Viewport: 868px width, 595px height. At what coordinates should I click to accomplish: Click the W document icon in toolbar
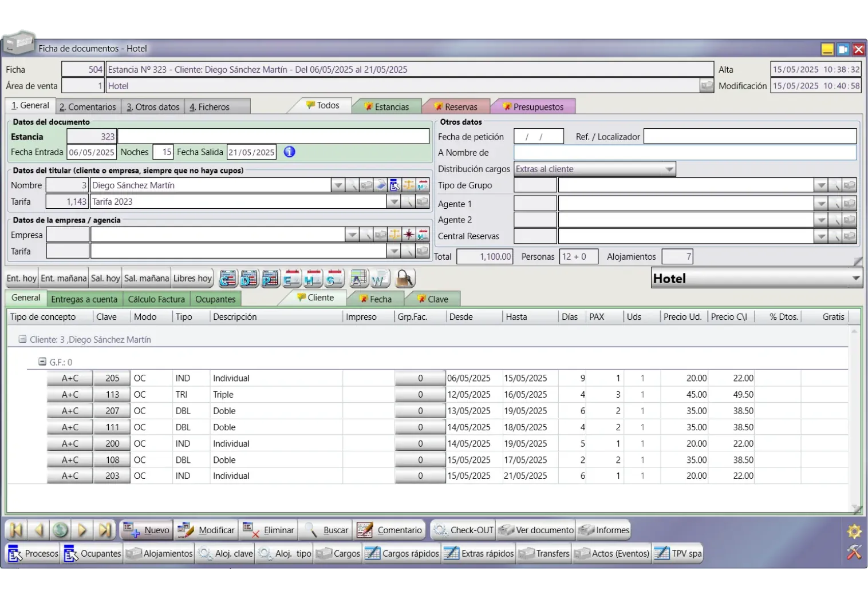point(380,279)
